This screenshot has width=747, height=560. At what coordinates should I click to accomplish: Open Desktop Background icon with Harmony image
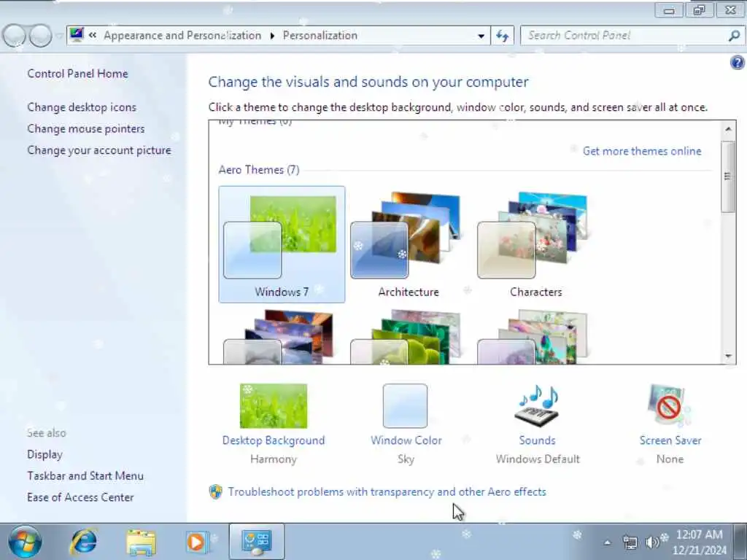pos(274,406)
